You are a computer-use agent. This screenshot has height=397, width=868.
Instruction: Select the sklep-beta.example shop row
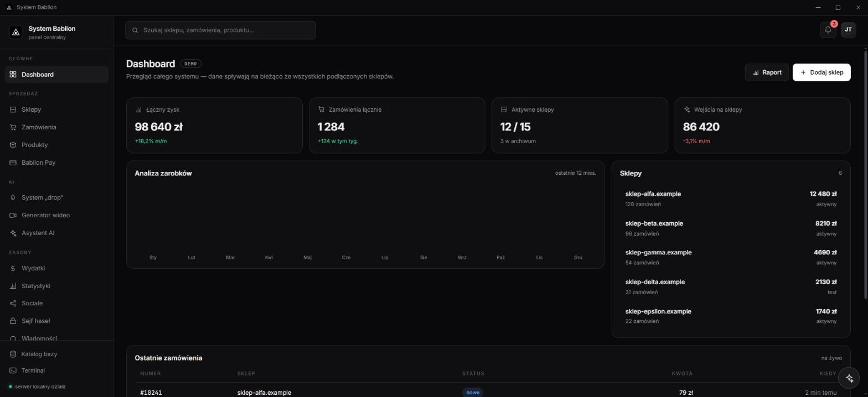(x=731, y=228)
